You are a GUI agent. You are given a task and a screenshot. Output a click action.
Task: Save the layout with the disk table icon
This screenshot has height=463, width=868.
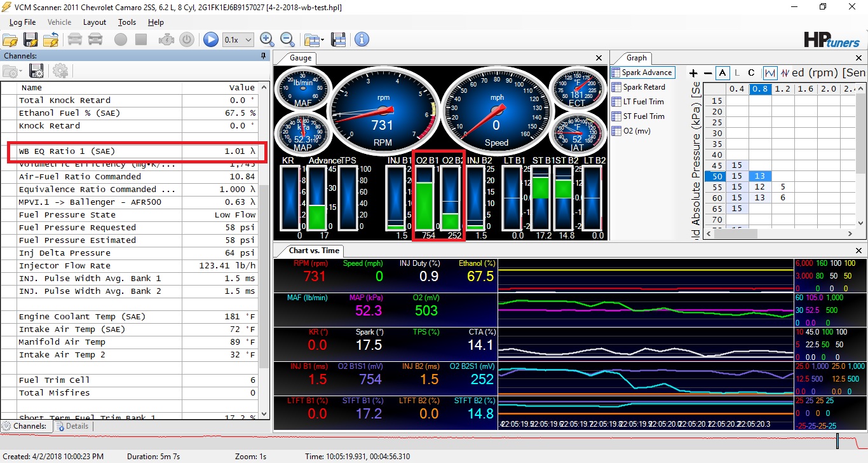[338, 39]
